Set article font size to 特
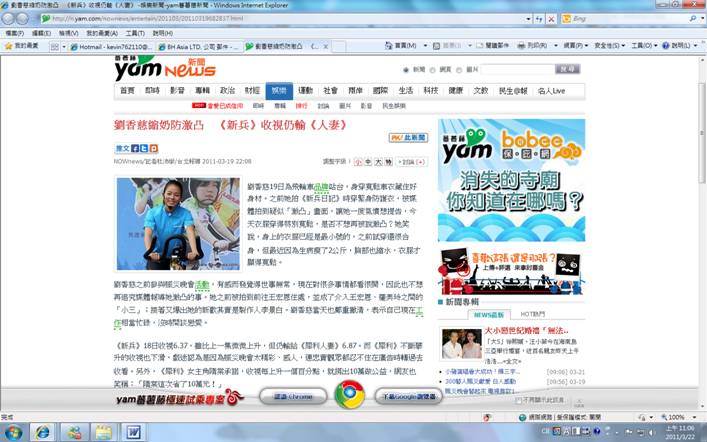This screenshot has height=442, width=707. pyautogui.click(x=388, y=162)
